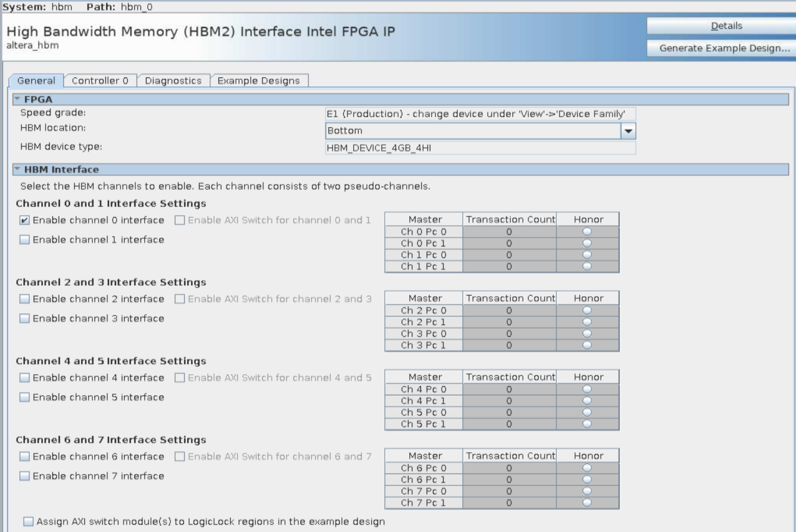Check Enable AXI Switch for channel 0 and 1
Image resolution: width=796 pixels, height=532 pixels.
click(180, 220)
